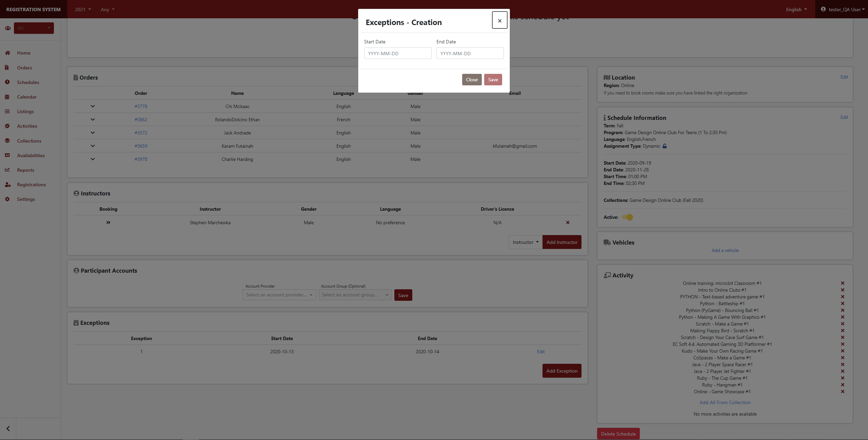Open the English language dropdown
Image resolution: width=868 pixels, height=440 pixels.
pos(796,9)
